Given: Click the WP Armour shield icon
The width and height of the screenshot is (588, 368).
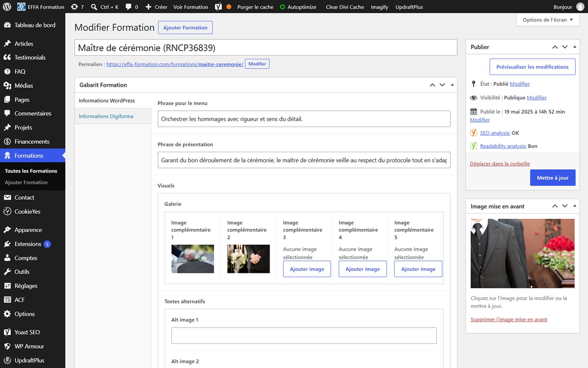Looking at the screenshot, I should [x=7, y=346].
